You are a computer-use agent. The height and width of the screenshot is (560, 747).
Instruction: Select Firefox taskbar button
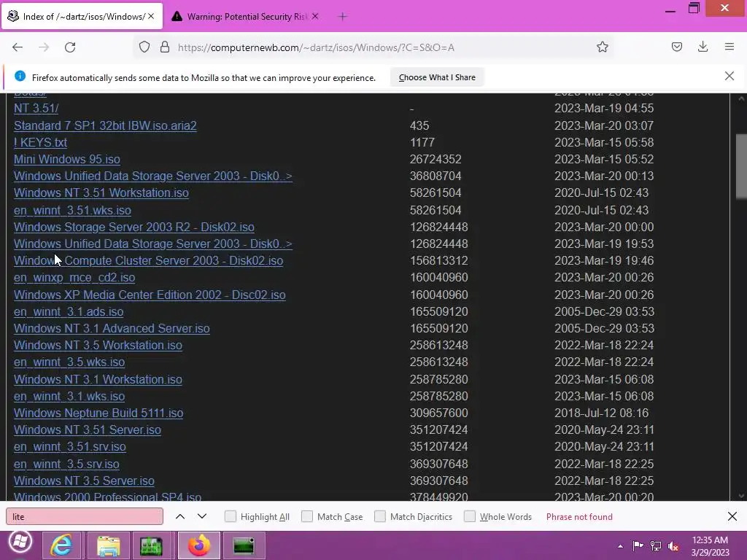click(x=199, y=545)
